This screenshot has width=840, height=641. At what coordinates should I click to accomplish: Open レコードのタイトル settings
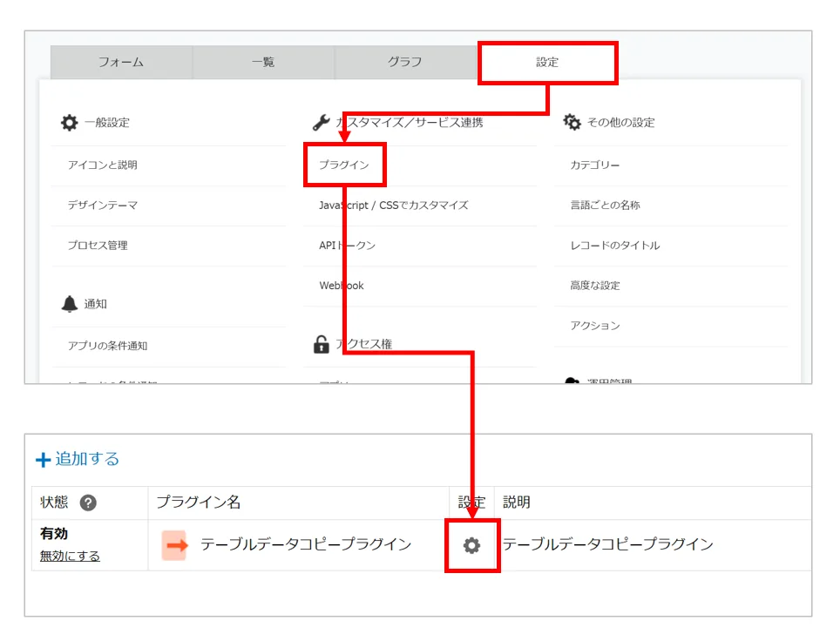click(615, 246)
